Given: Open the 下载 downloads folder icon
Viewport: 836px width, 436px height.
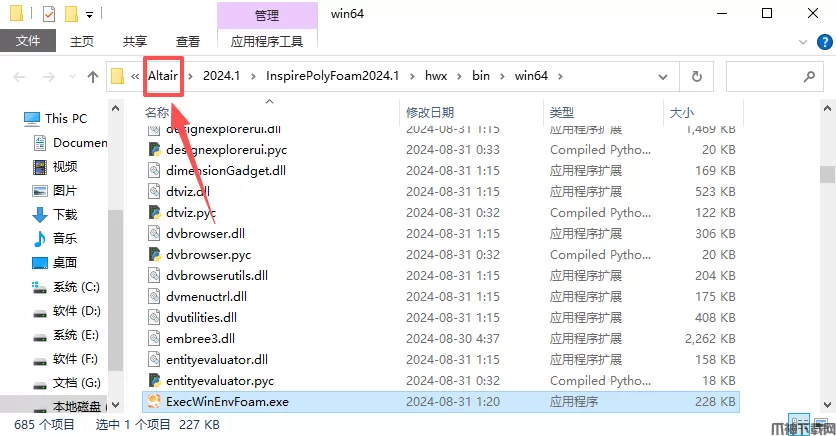Looking at the screenshot, I should pos(40,214).
